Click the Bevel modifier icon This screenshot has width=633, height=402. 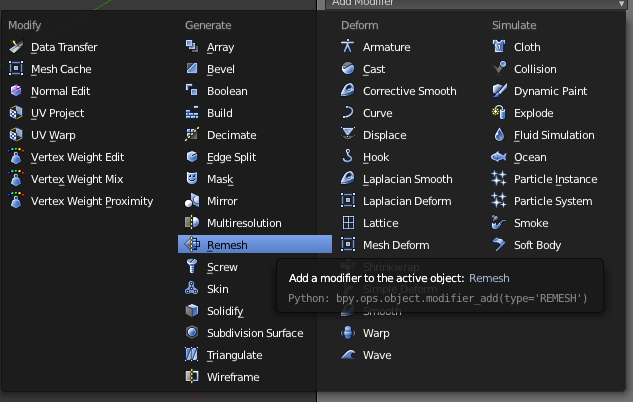pyautogui.click(x=192, y=69)
